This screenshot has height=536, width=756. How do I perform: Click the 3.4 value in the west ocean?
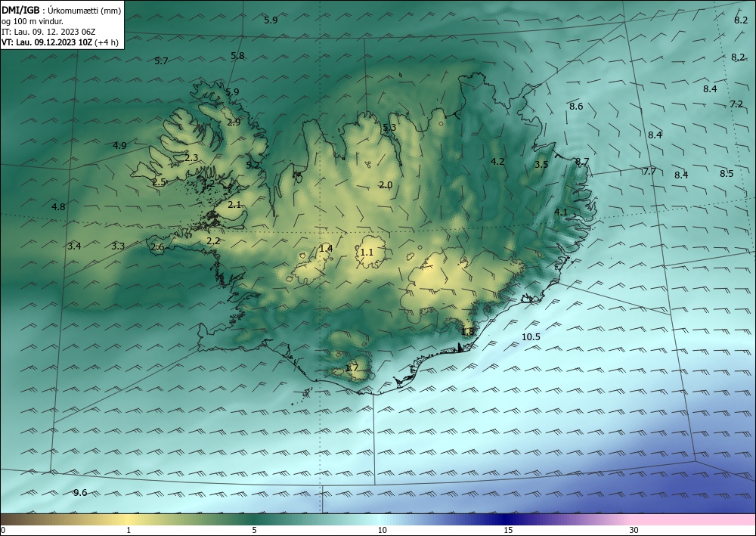tap(74, 246)
